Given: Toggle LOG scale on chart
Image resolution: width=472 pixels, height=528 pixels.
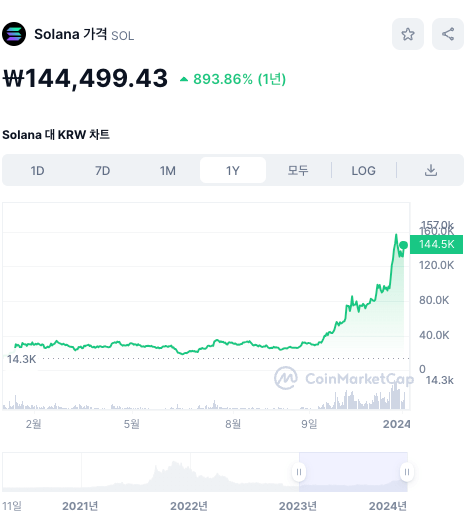Looking at the screenshot, I should (x=363, y=171).
